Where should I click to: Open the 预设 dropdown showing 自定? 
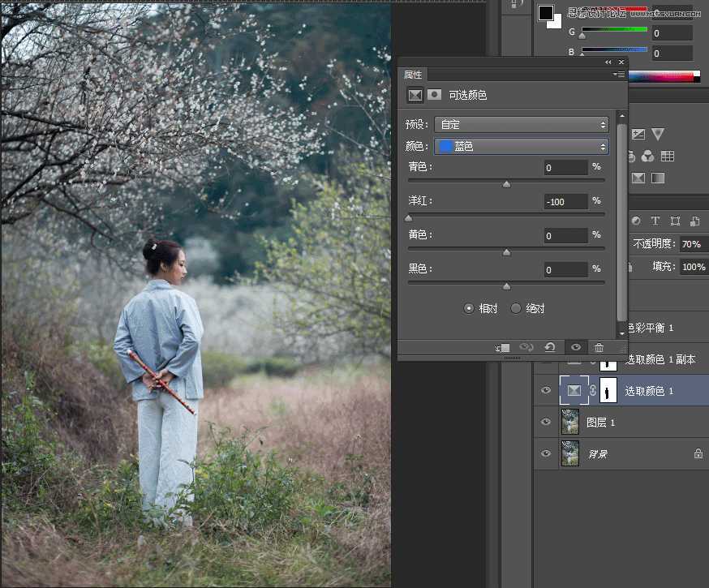[522, 124]
